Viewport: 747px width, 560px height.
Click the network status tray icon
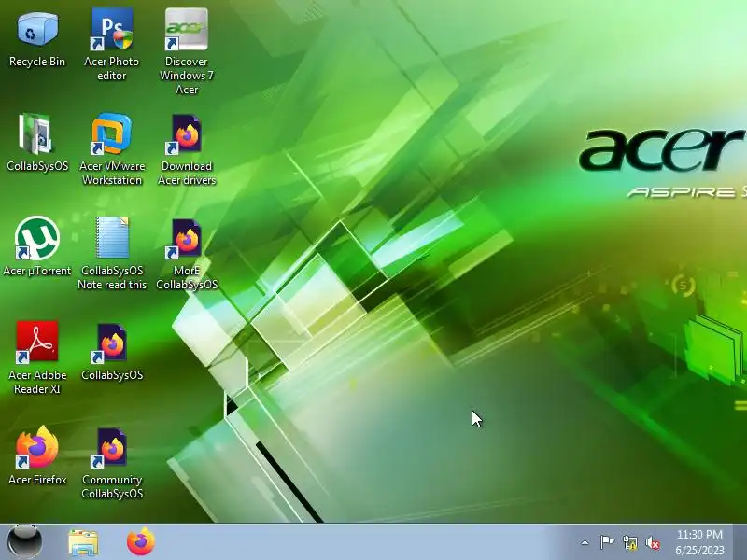pyautogui.click(x=630, y=542)
